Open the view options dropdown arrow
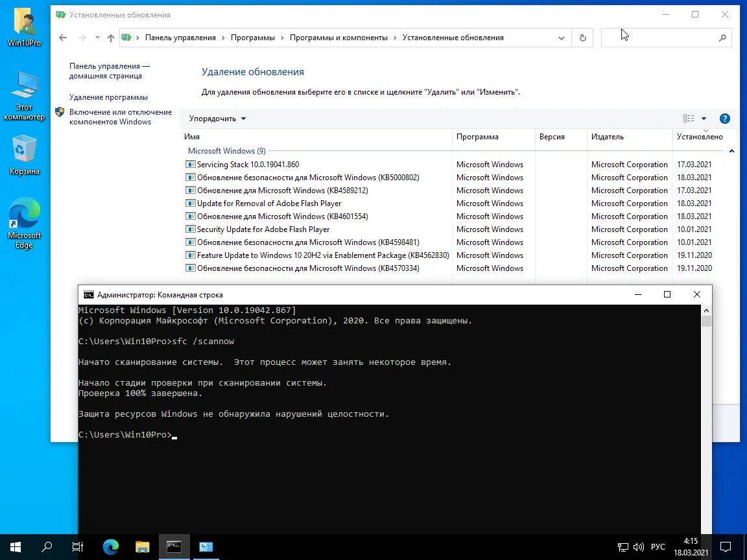The height and width of the screenshot is (560, 747). click(x=704, y=119)
